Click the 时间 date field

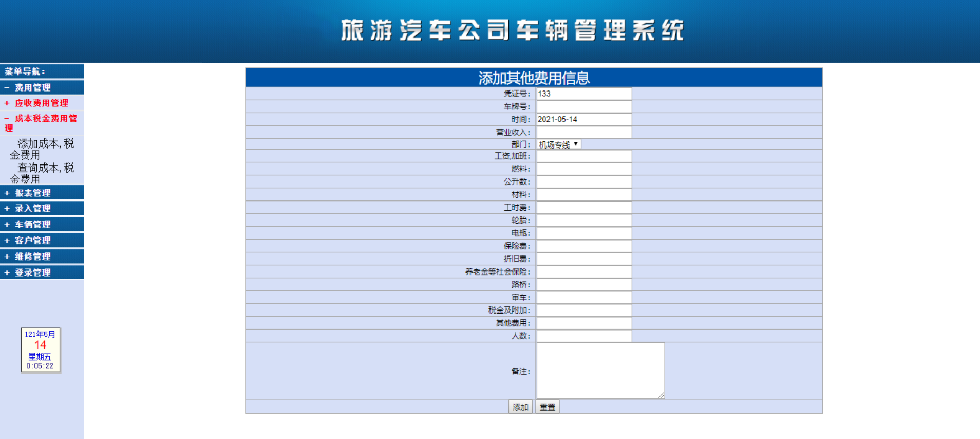coord(584,119)
